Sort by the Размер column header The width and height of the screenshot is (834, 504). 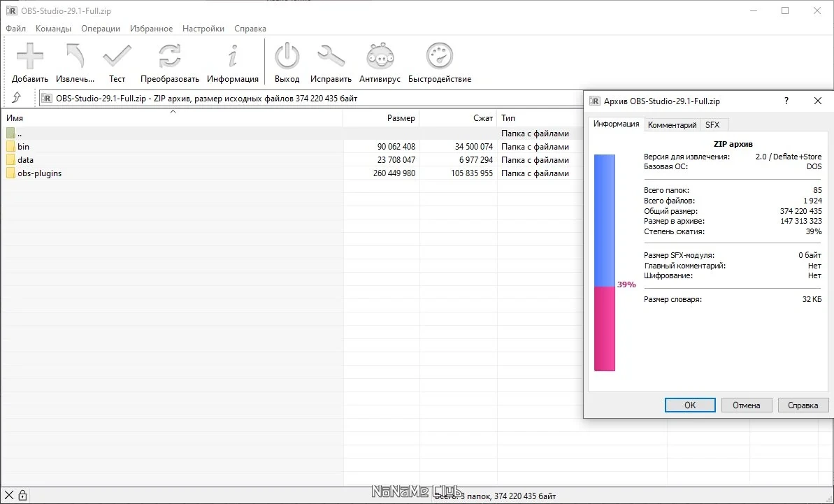[x=382, y=118]
